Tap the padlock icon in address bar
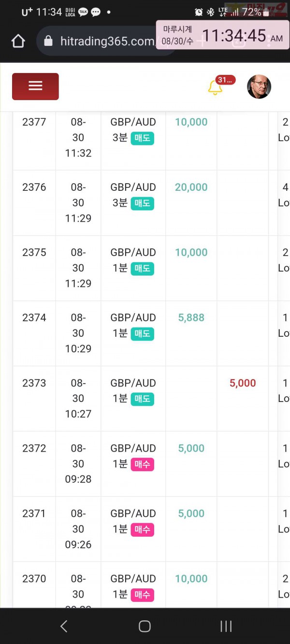The image size is (290, 644). click(48, 41)
